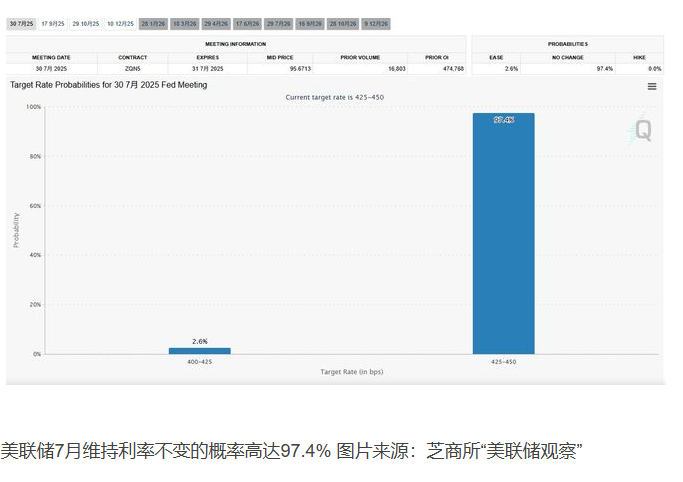
Task: Open the chart hamburger menu
Action: 652,87
